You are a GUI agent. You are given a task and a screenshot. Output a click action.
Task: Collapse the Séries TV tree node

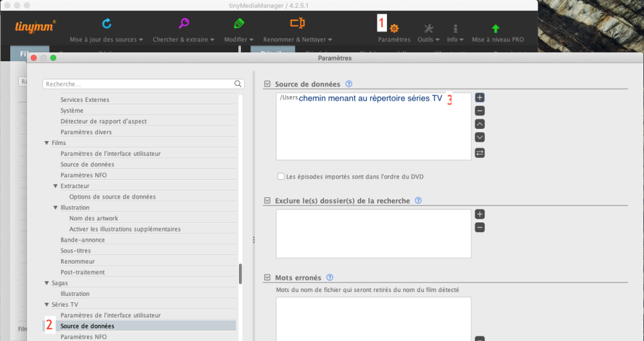46,304
